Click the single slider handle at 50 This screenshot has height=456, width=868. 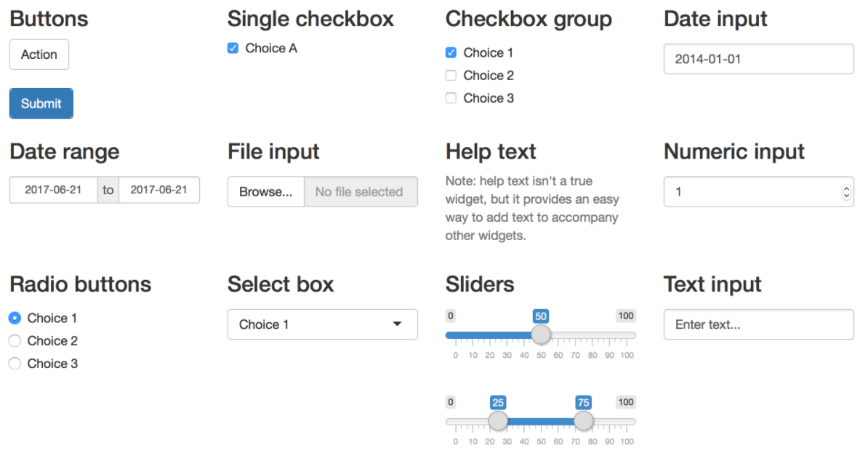click(541, 335)
